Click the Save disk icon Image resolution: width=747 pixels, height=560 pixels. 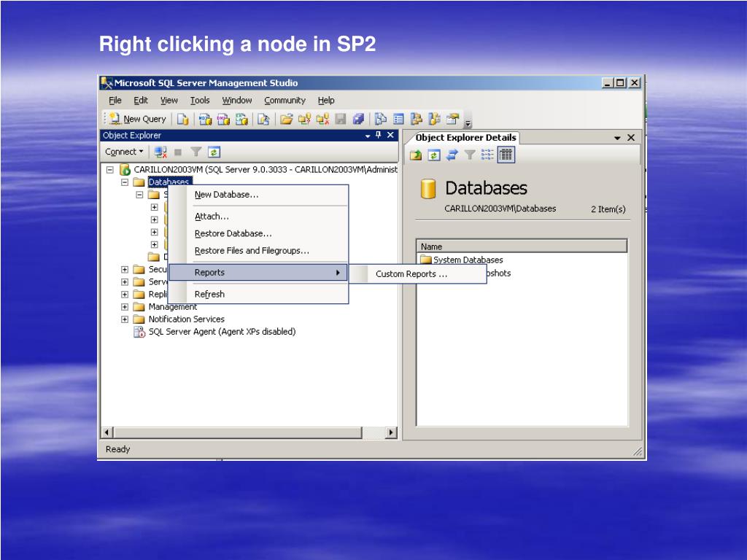[x=341, y=119]
